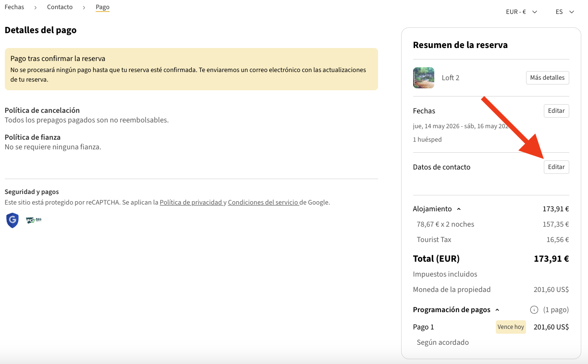Image resolution: width=588 pixels, height=364 pixels.
Task: Click the Vence hoy badge
Action: (x=511, y=327)
